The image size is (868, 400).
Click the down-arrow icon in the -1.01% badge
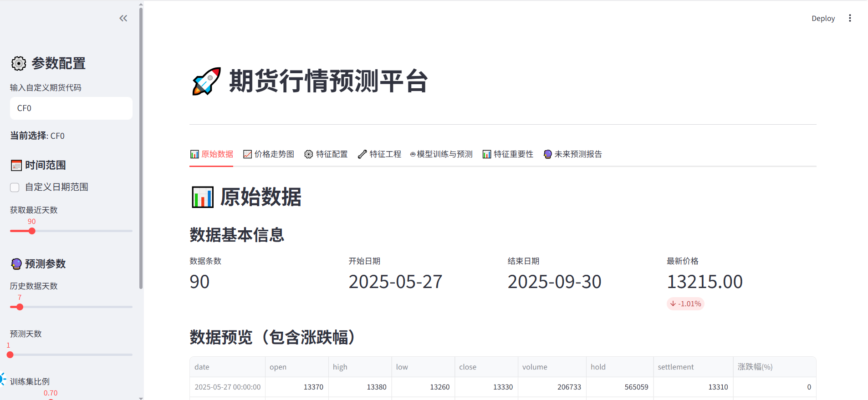(673, 304)
